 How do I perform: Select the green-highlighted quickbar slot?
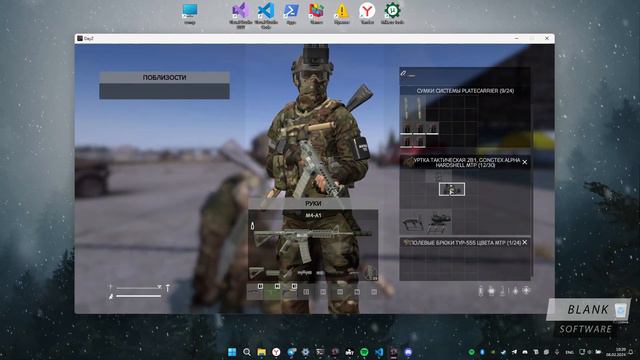point(273,292)
